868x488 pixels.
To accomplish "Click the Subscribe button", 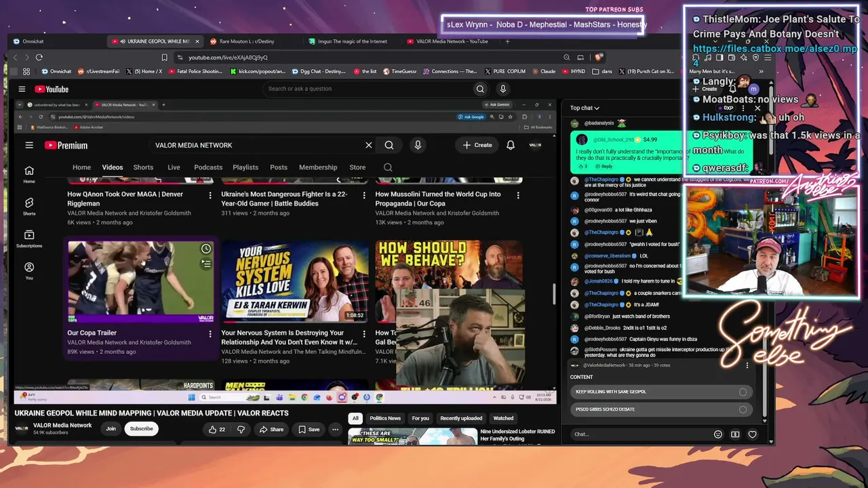I will click(x=142, y=428).
